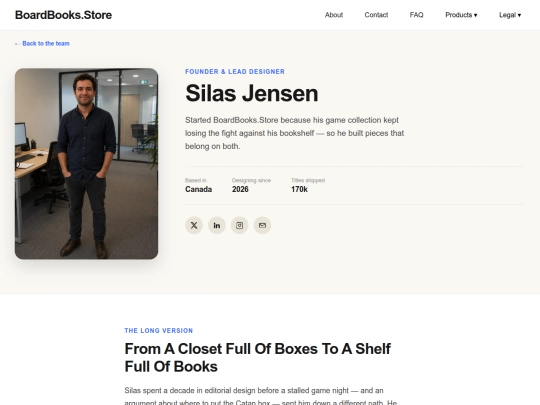Open the LinkedIn profile icon
Viewport: 540px width, 405px height.
[x=217, y=225]
